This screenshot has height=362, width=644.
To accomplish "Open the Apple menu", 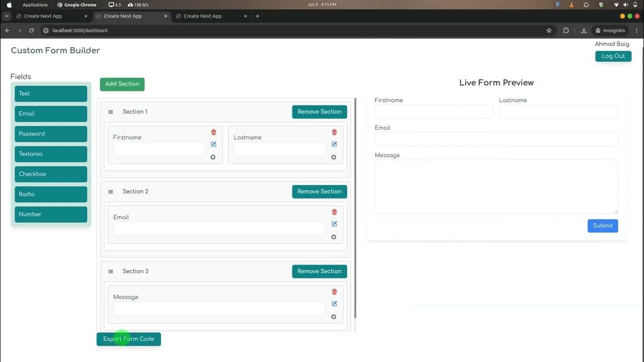I will tap(9, 5).
